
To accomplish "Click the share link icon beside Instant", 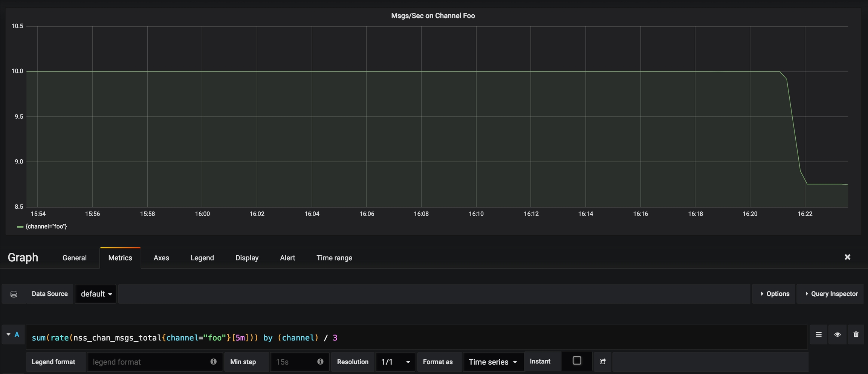I will pyautogui.click(x=602, y=362).
